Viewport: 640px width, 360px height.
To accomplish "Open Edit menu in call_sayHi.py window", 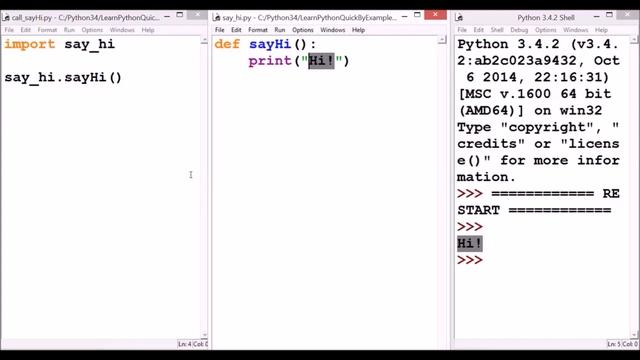I will point(26,30).
